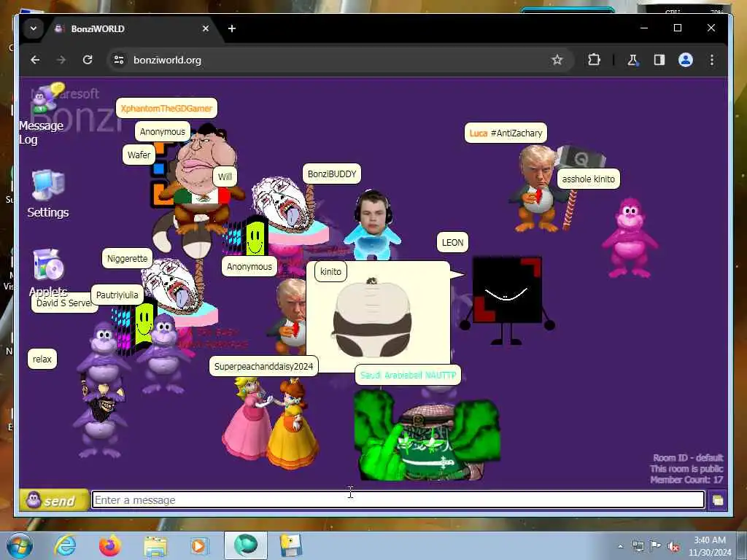This screenshot has width=747, height=560.
Task: Bookmark this page with star icon
Action: (557, 60)
